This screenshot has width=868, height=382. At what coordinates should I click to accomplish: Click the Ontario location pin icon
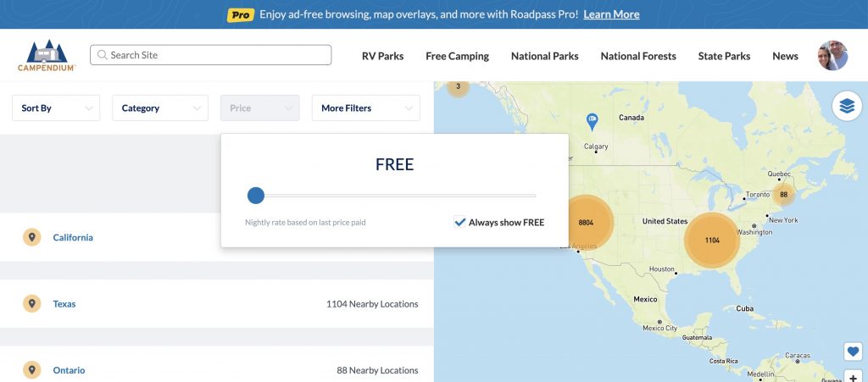click(32, 370)
